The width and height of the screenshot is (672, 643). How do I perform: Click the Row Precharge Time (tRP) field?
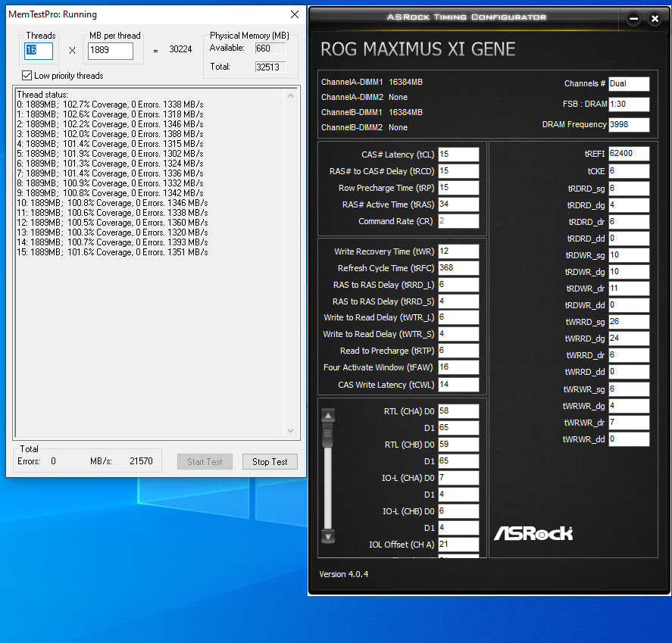[x=458, y=188]
